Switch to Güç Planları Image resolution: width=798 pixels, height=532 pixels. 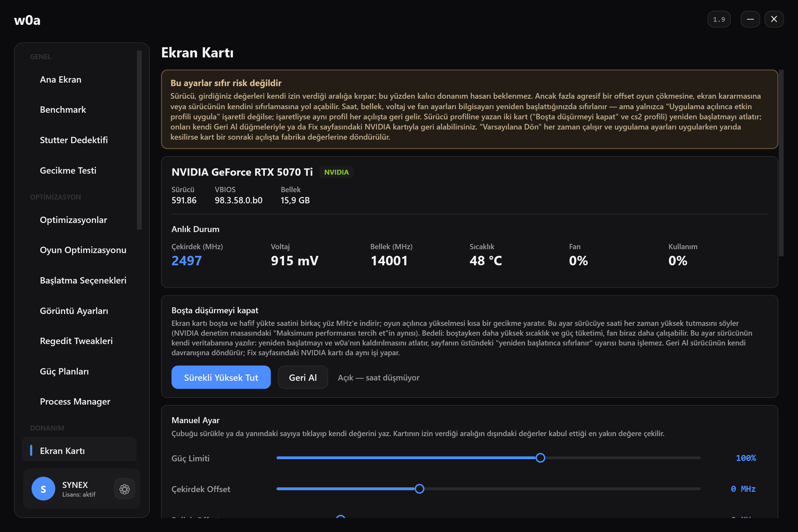[79, 371]
